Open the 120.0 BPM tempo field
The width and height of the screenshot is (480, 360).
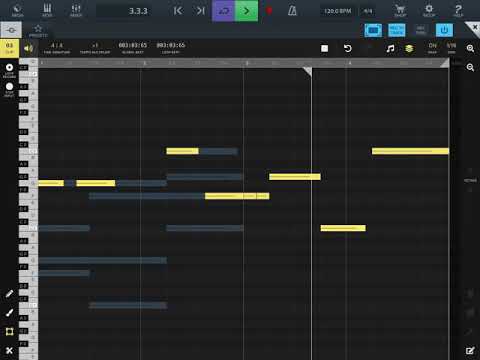pos(337,11)
